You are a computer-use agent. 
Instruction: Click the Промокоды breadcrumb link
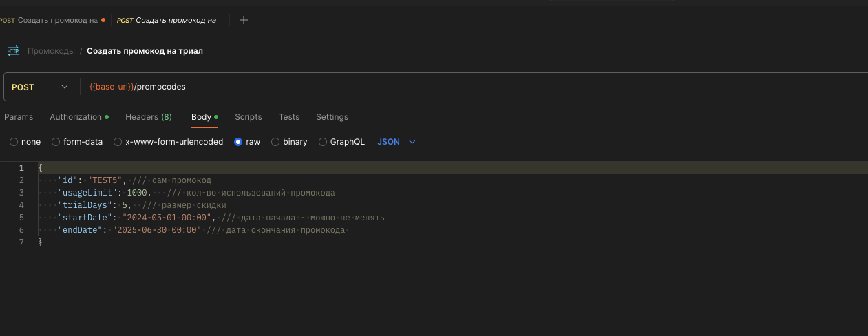pyautogui.click(x=51, y=51)
